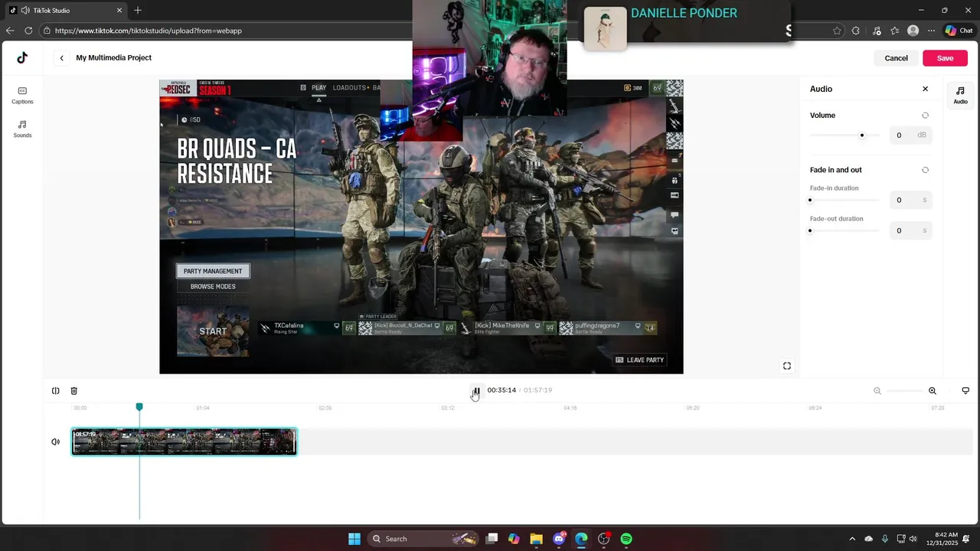Mute the video track audio
Image resolution: width=980 pixels, height=551 pixels.
pos(56,442)
